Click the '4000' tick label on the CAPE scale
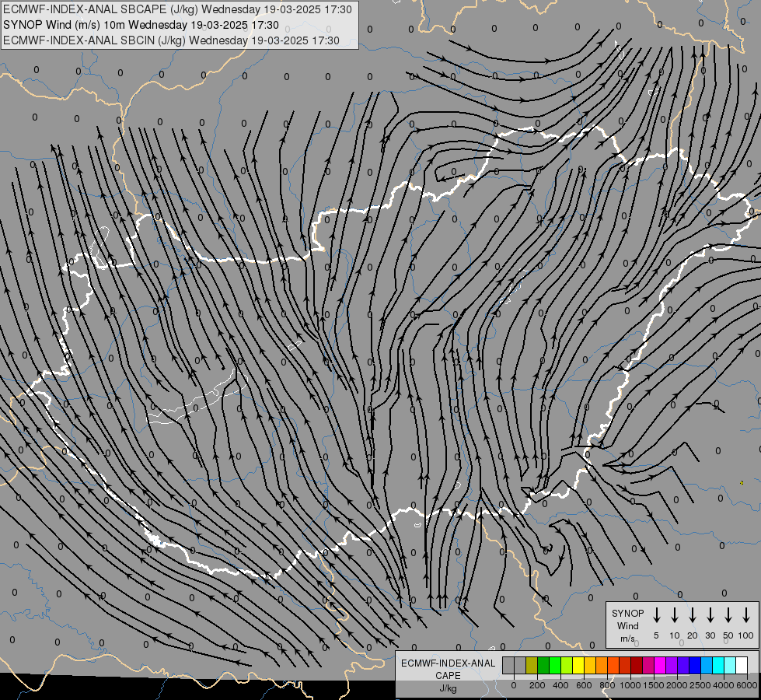Image resolution: width=761 pixels, height=700 pixels. (x=724, y=685)
